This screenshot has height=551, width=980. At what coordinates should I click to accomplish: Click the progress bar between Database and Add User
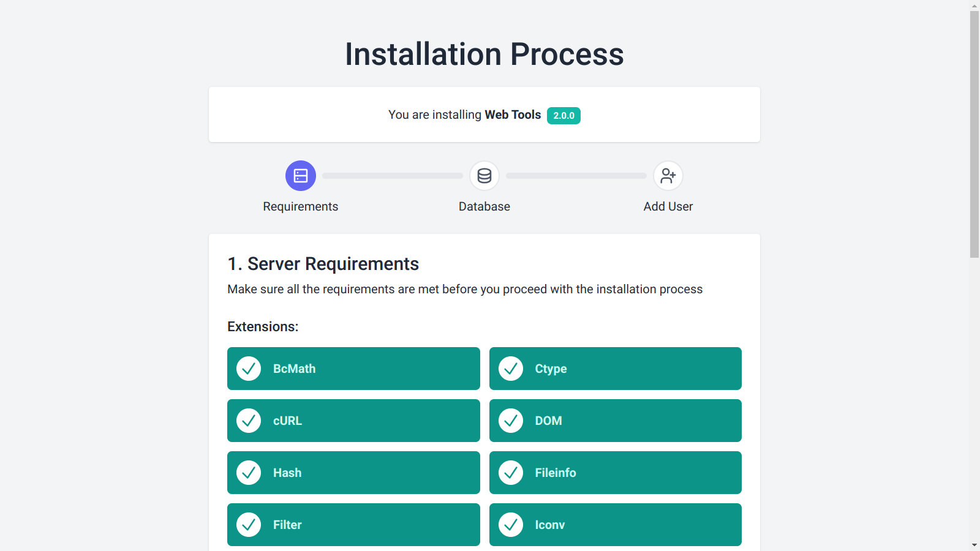coord(576,175)
